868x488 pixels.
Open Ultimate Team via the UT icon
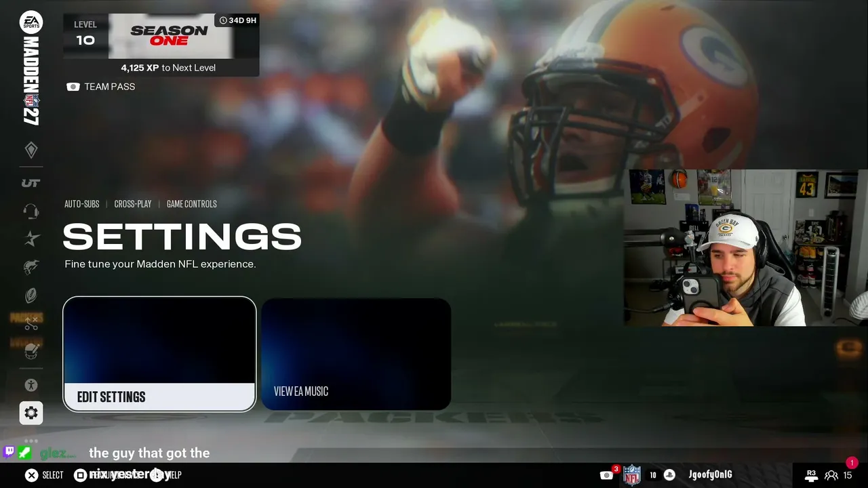[31, 183]
